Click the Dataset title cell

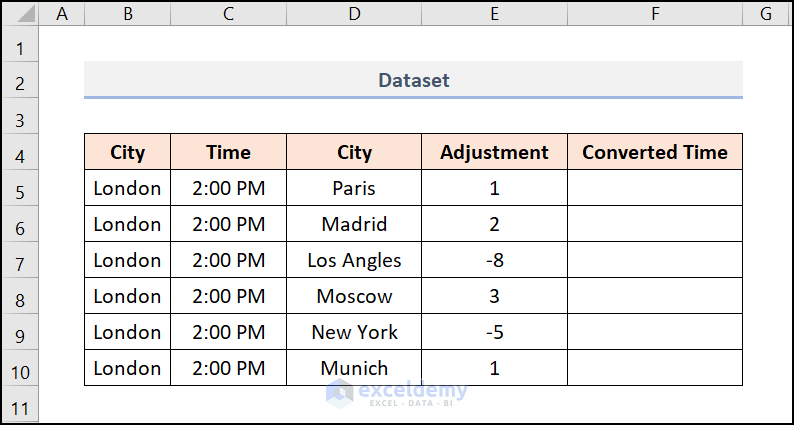click(413, 80)
